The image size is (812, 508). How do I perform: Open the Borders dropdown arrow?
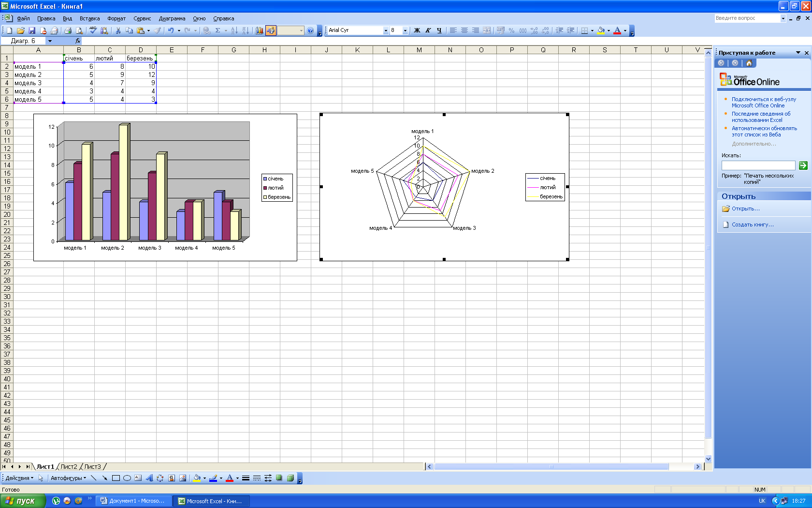592,30
